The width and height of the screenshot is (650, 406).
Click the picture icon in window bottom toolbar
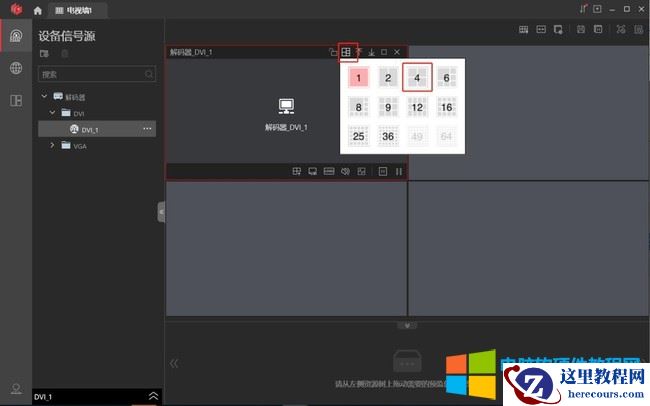pos(362,171)
